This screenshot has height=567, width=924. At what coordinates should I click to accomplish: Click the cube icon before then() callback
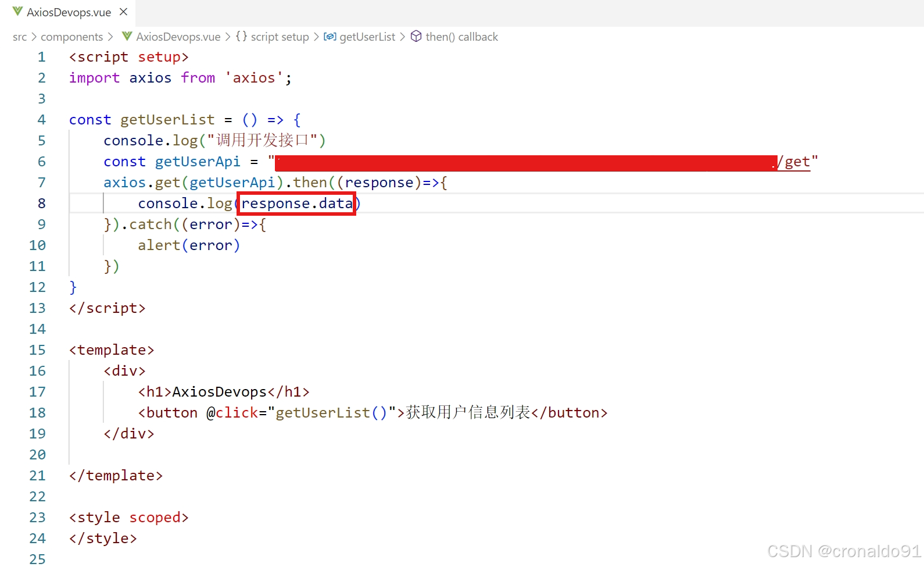pyautogui.click(x=416, y=37)
